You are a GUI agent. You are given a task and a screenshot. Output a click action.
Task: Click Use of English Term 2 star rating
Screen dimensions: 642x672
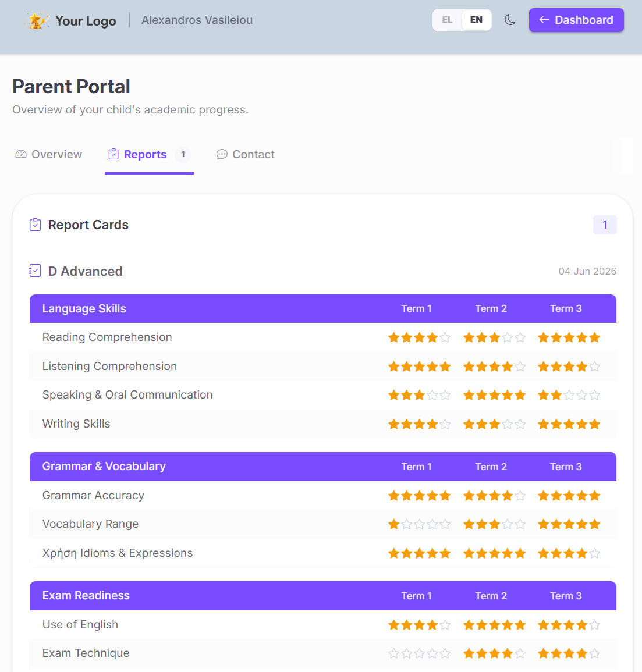coord(495,625)
